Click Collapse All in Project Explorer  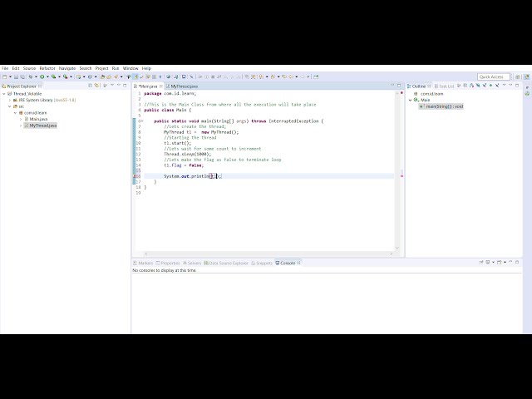pyautogui.click(x=91, y=86)
